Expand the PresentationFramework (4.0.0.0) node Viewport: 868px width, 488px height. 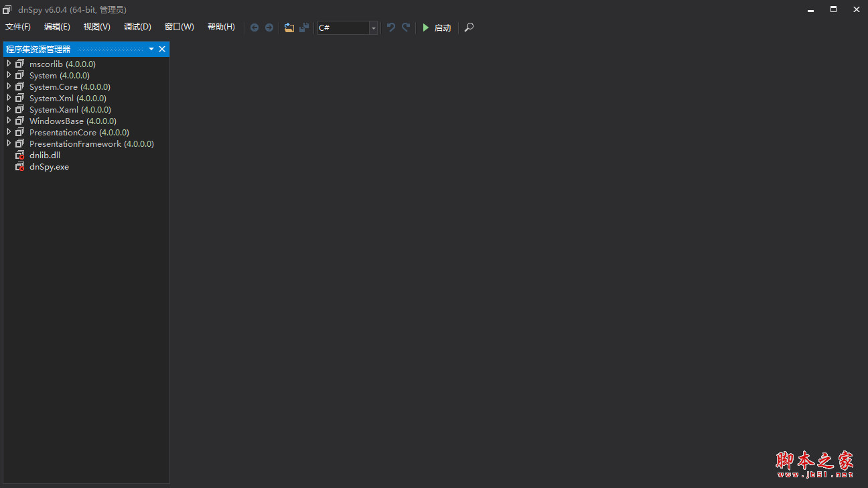pos(9,143)
